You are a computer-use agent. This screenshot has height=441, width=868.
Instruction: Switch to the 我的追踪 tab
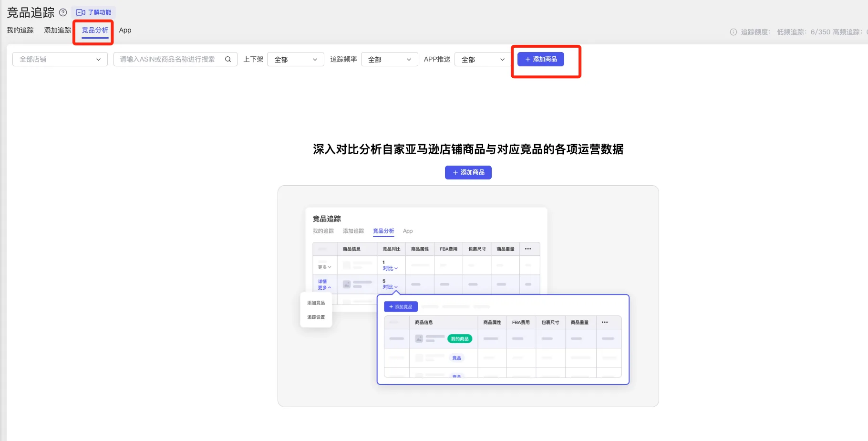20,30
